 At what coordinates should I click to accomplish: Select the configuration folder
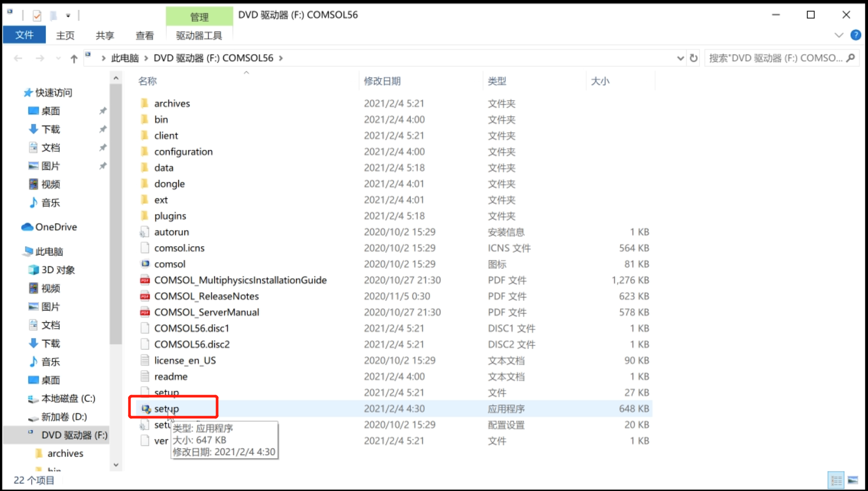(x=183, y=152)
